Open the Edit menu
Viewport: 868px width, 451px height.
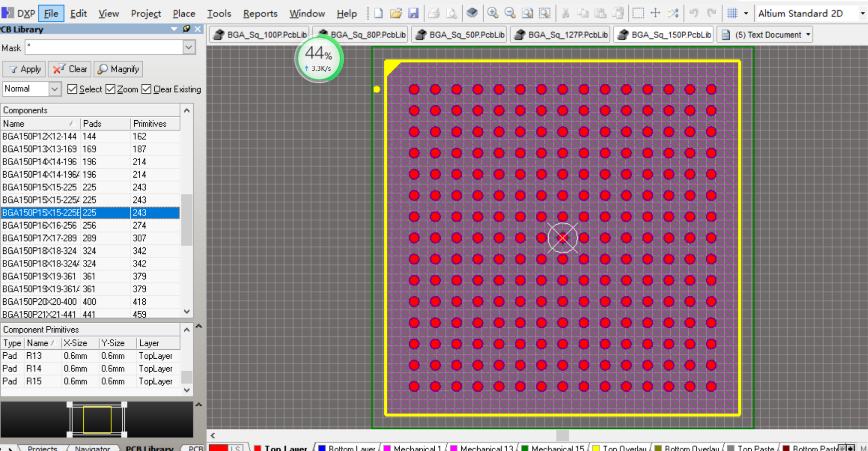(x=78, y=13)
